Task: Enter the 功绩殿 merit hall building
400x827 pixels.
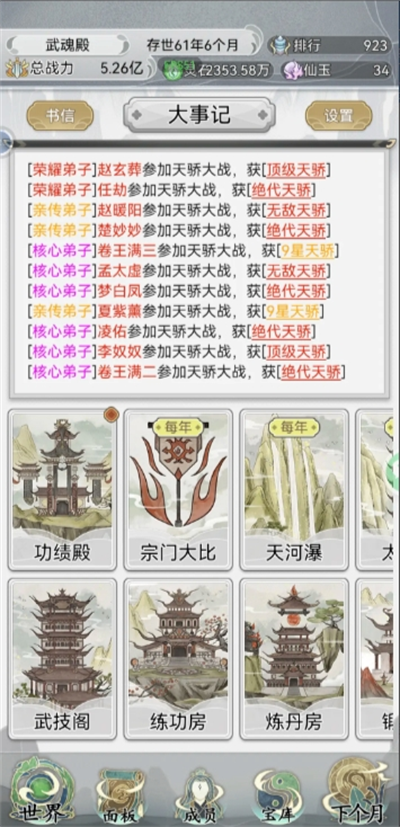Action: (62, 489)
